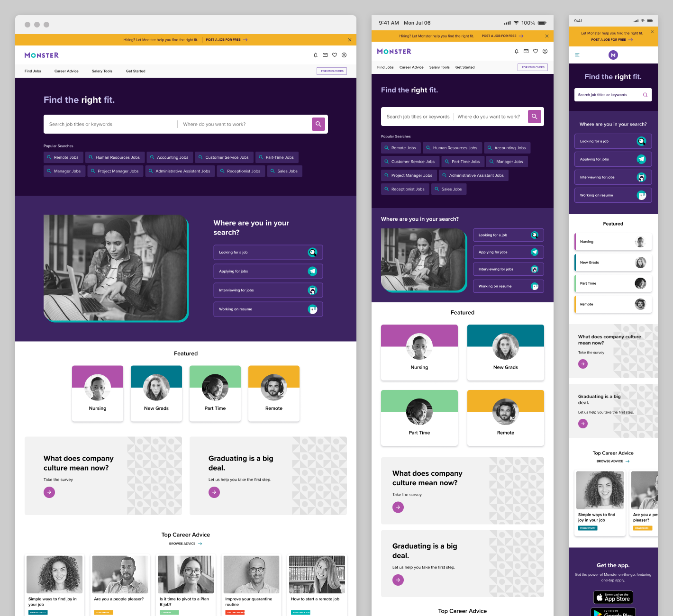Open Salary Tools in the desktop navigation
The height and width of the screenshot is (616, 673).
coord(102,71)
